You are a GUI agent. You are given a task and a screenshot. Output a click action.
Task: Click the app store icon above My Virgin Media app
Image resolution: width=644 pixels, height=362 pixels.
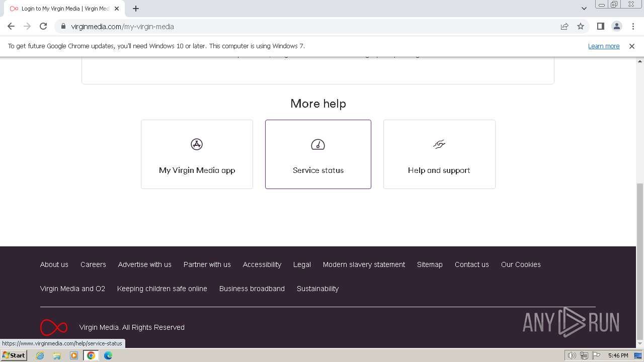point(197,144)
